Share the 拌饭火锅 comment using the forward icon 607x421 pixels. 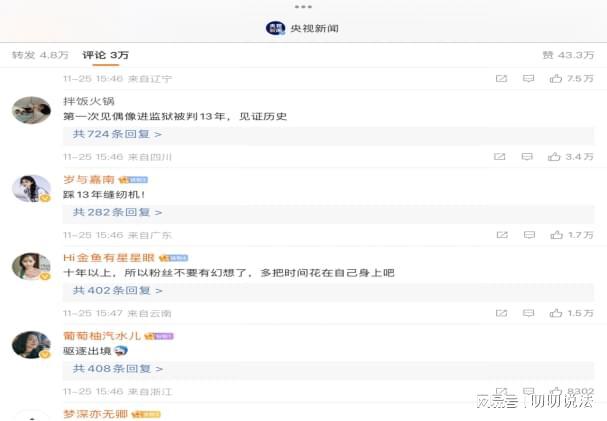point(499,157)
